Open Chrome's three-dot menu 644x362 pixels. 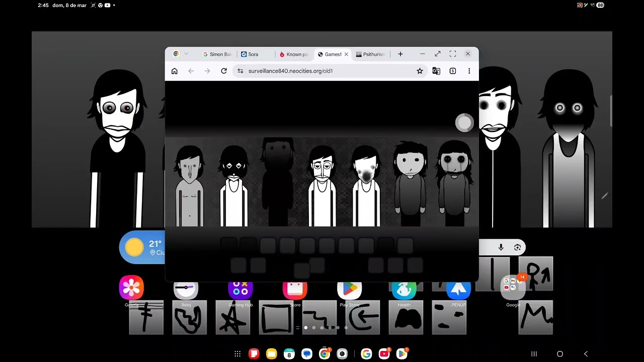[469, 71]
